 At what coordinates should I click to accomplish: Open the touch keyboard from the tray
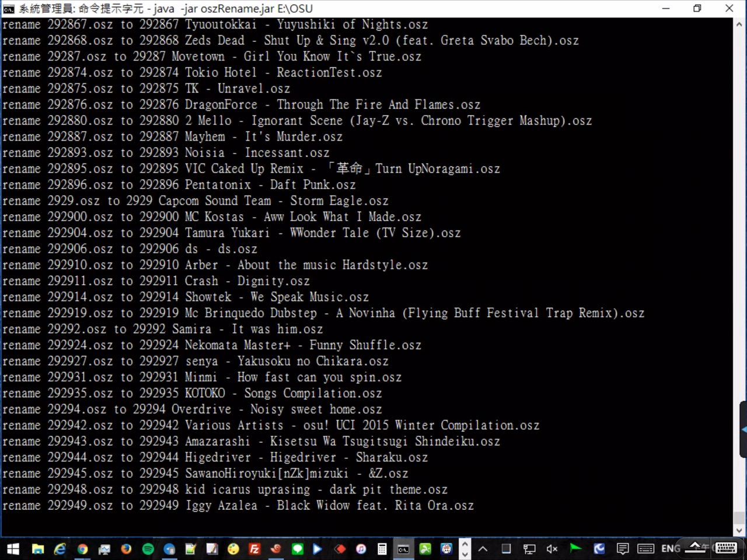coord(646,549)
